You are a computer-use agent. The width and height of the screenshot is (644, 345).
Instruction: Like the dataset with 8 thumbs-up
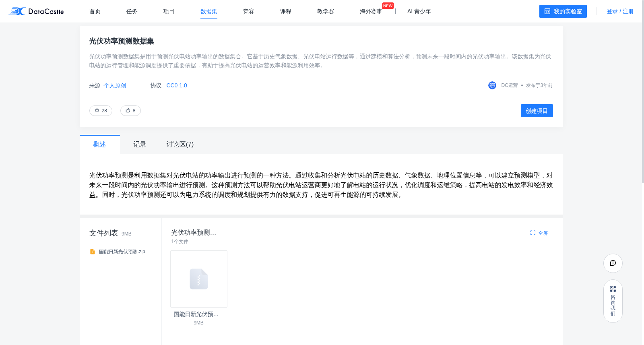tap(130, 111)
